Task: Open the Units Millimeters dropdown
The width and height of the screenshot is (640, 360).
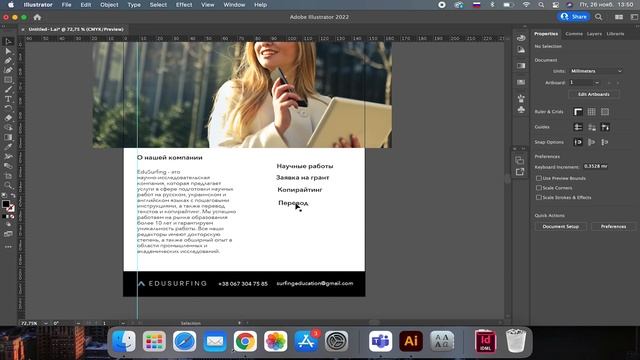Action: pos(596,71)
